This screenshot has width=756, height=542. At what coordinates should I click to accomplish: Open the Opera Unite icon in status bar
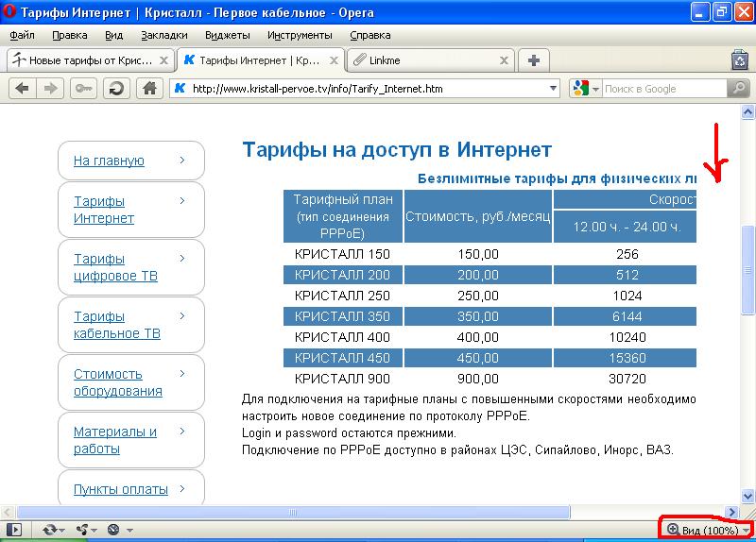[82, 530]
